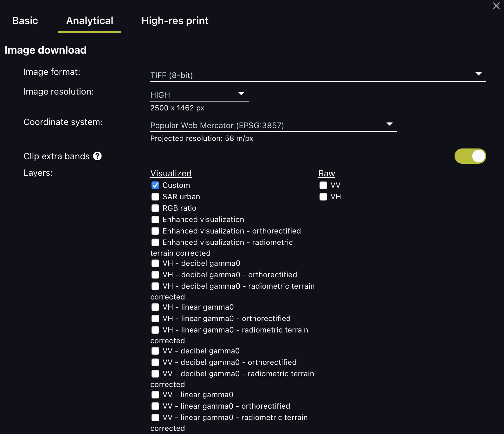Click the Raw column heading

click(x=326, y=173)
